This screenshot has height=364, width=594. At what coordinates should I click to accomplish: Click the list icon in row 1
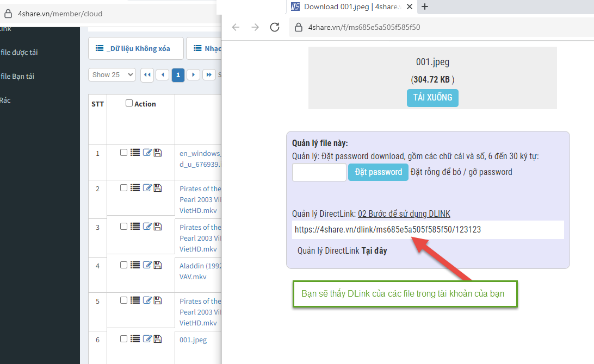click(135, 153)
